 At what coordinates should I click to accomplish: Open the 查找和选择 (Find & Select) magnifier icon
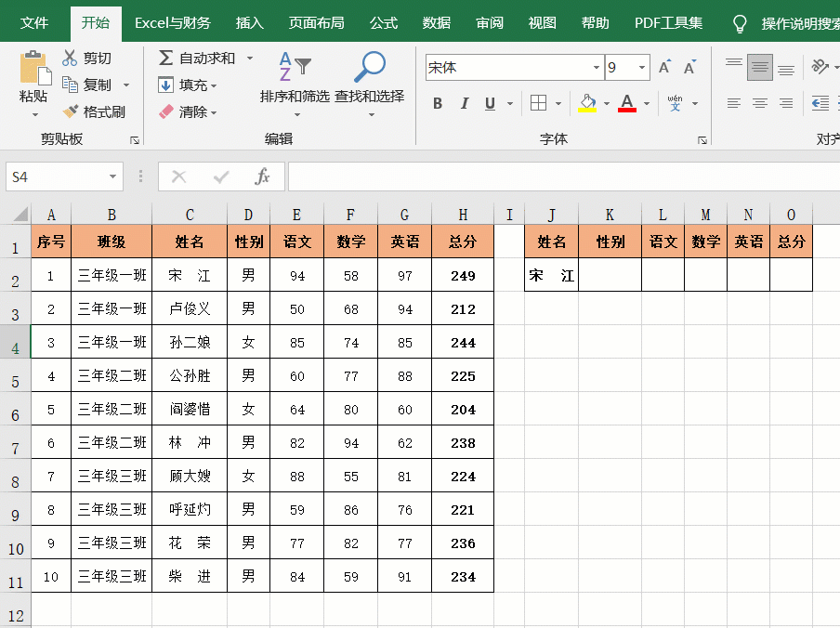pyautogui.click(x=369, y=67)
